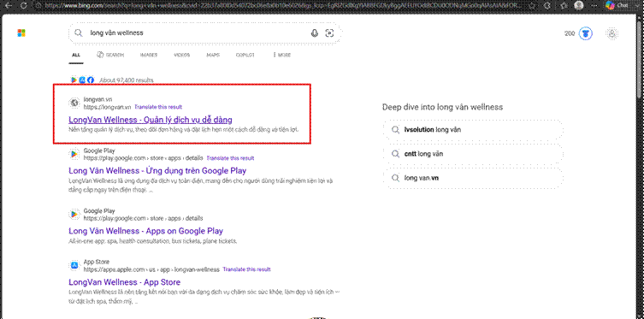Open the account sign-in person icon
644x319 pixels.
(612, 33)
